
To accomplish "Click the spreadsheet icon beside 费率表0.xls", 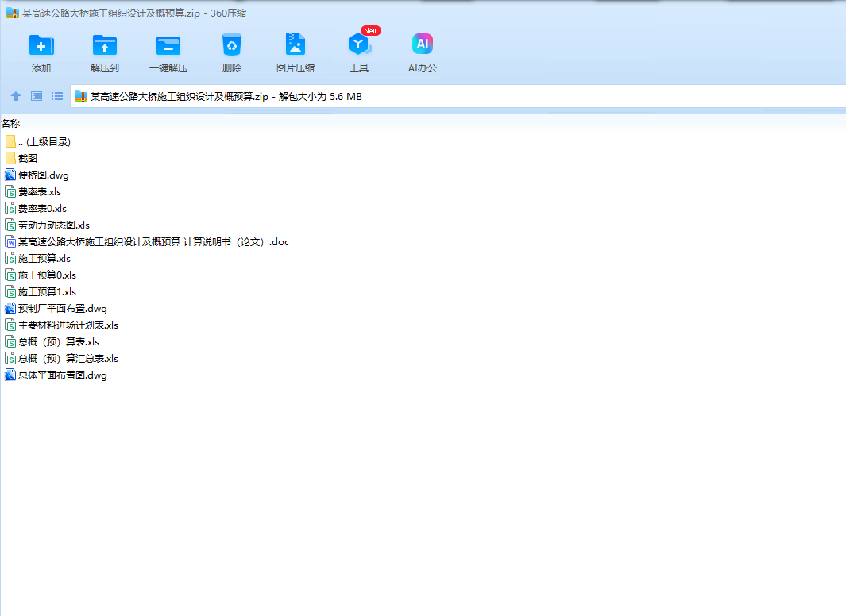I will click(10, 209).
